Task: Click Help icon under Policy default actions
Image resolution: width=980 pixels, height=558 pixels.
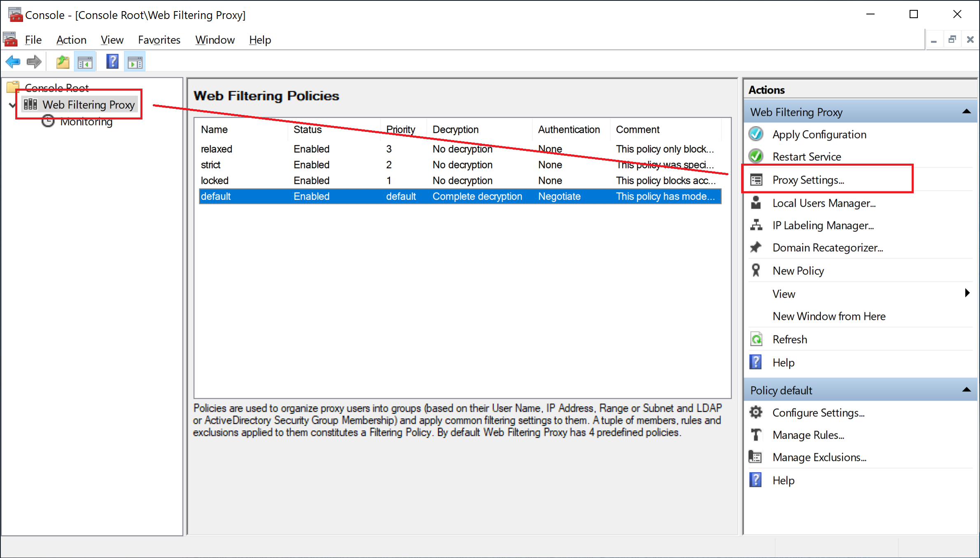Action: tap(756, 480)
